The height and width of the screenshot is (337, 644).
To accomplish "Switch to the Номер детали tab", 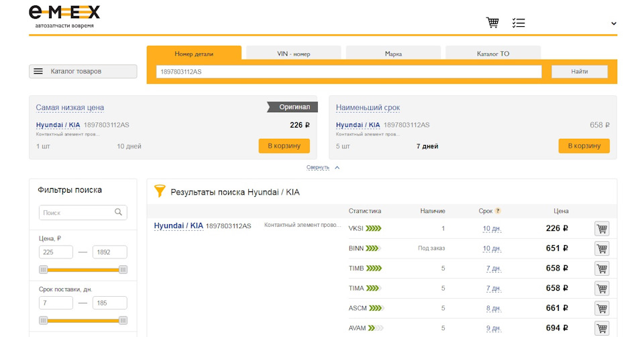I will click(194, 54).
